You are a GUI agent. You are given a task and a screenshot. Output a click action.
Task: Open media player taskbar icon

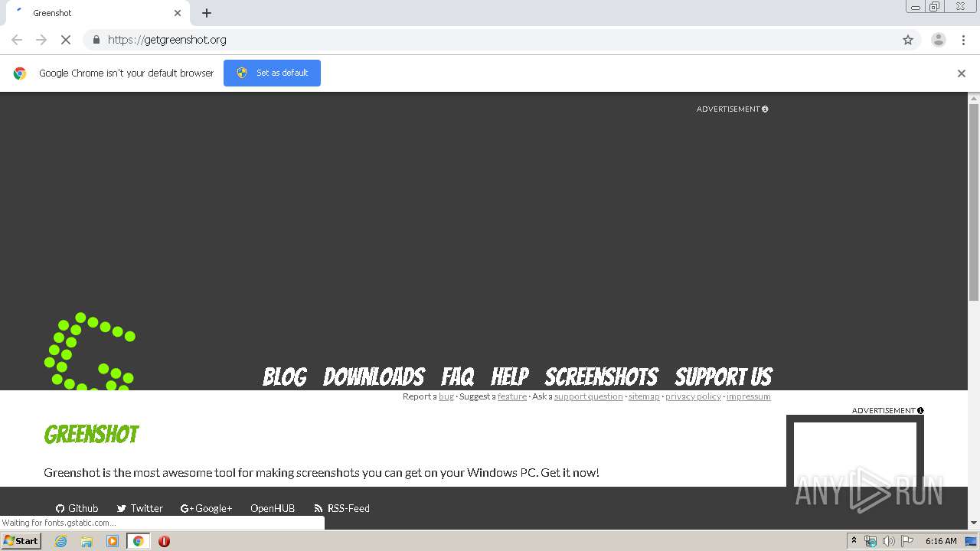point(113,541)
